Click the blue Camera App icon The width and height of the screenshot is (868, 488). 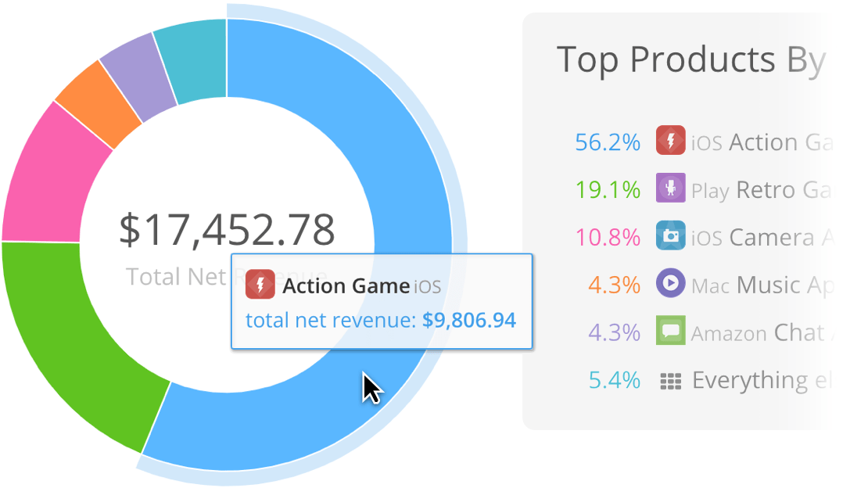point(671,237)
